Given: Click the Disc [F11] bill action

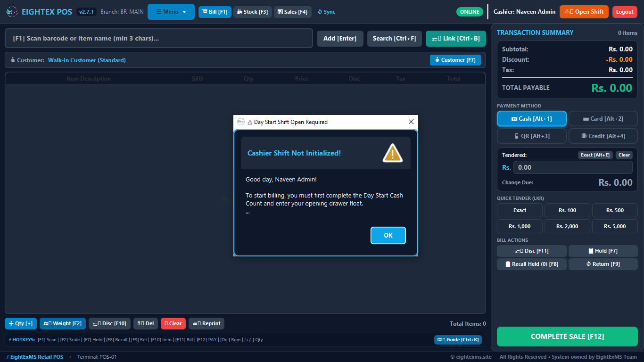Looking at the screenshot, I should coord(532,251).
